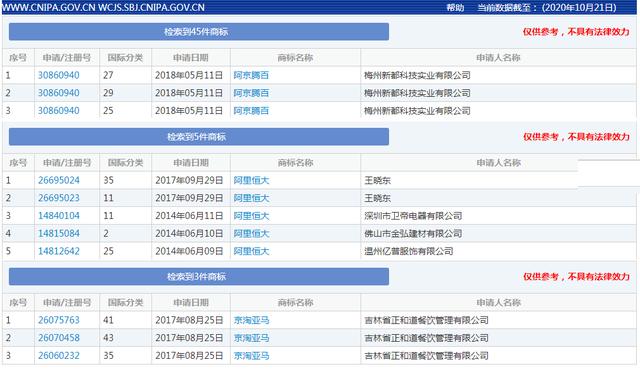This screenshot has width=640, height=374.
Task: Open registration number 26695024
Action: (x=59, y=180)
